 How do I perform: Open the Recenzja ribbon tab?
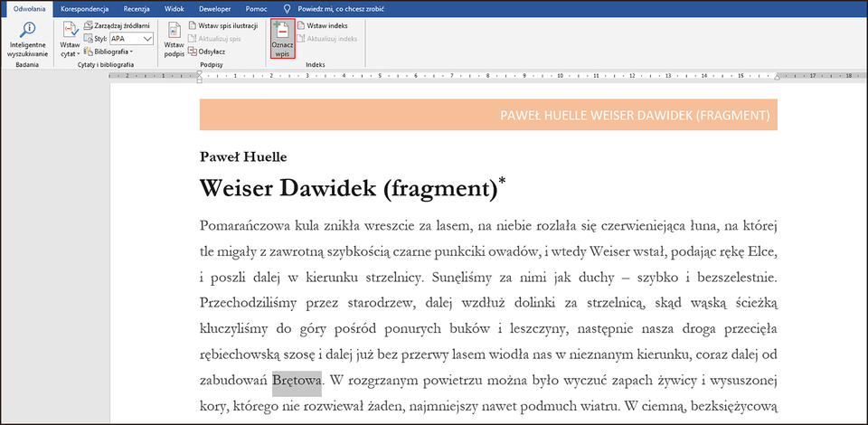tap(137, 9)
